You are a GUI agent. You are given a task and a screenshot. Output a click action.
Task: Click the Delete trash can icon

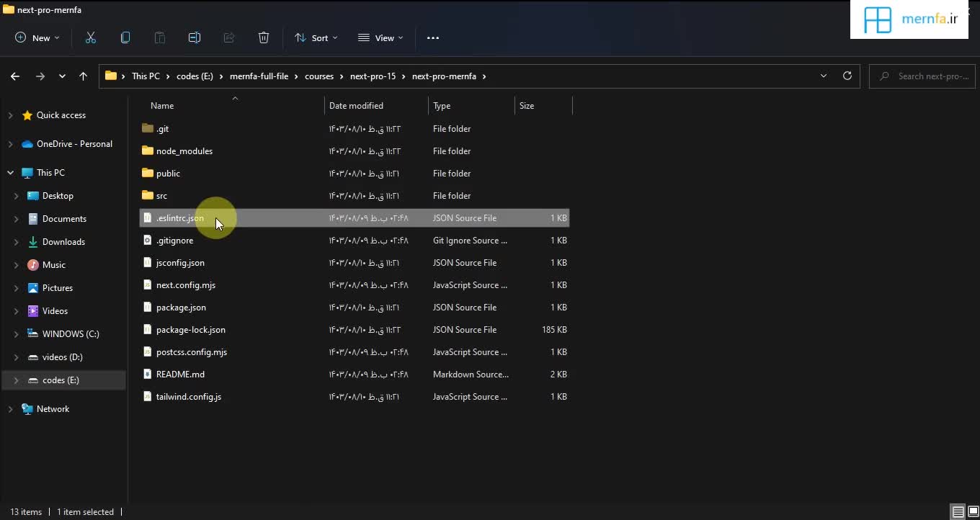(x=264, y=38)
